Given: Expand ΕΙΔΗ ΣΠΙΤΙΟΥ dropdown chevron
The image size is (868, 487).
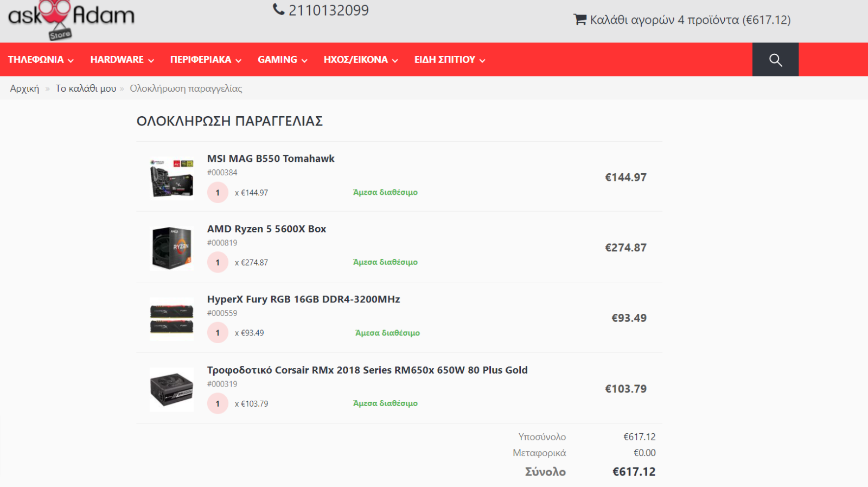Looking at the screenshot, I should 482,60.
